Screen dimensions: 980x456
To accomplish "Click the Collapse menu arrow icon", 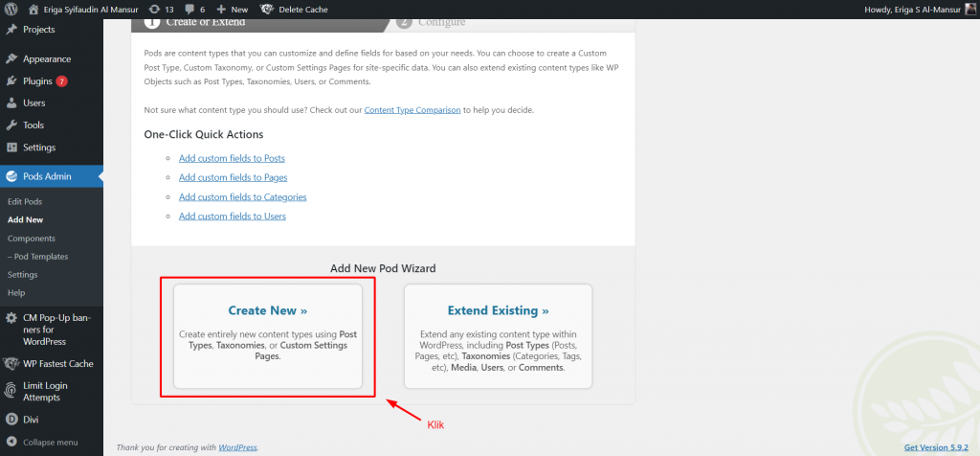I will (11, 443).
